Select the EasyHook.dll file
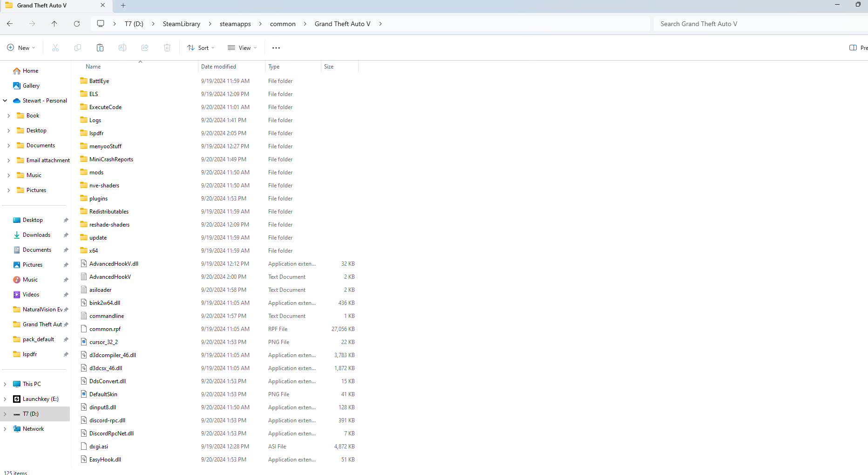The image size is (868, 475). click(105, 460)
